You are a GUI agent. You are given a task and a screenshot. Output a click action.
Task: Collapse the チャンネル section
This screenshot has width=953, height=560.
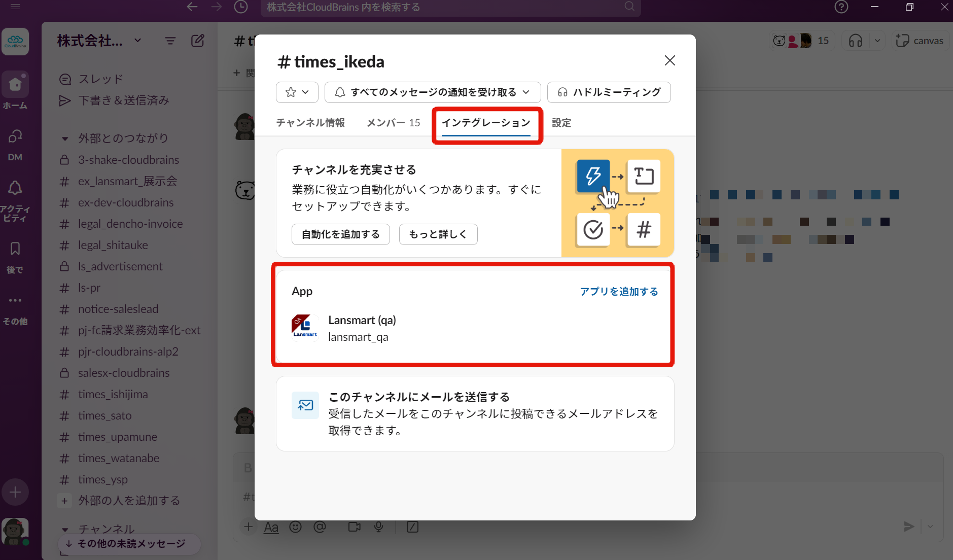[64, 530]
